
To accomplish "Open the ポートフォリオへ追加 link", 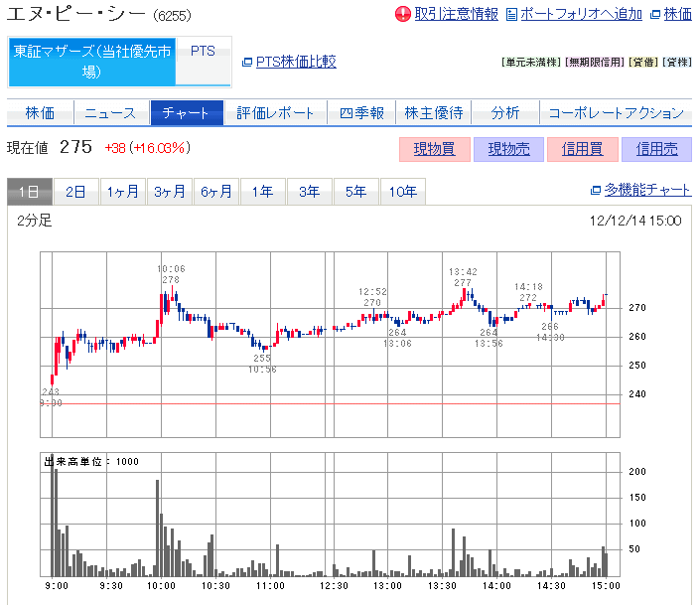I will (581, 14).
